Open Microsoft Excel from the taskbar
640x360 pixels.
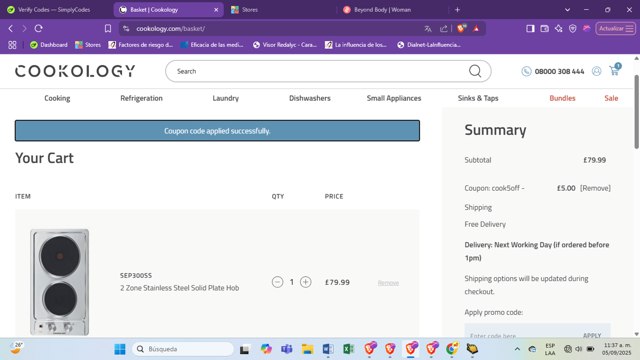(x=348, y=349)
